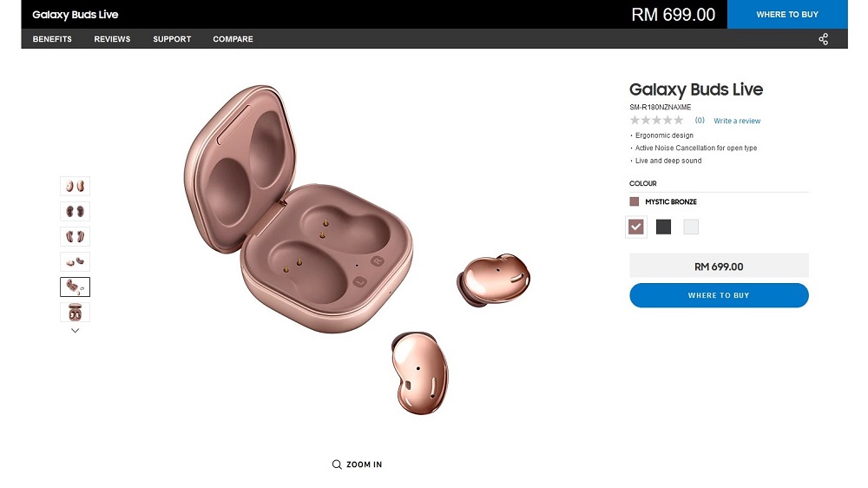
Task: Click the rating stars
Action: point(656,121)
